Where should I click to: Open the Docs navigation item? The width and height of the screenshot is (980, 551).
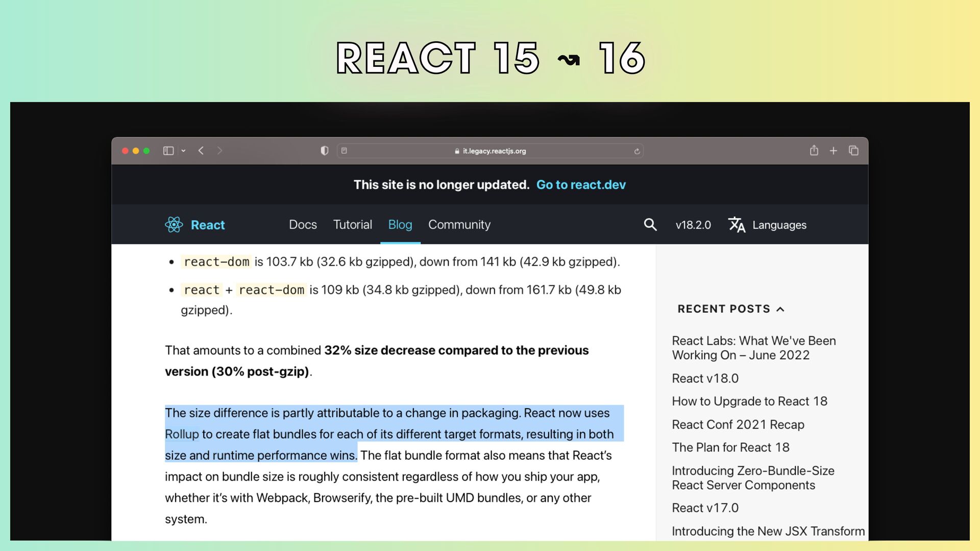(303, 224)
